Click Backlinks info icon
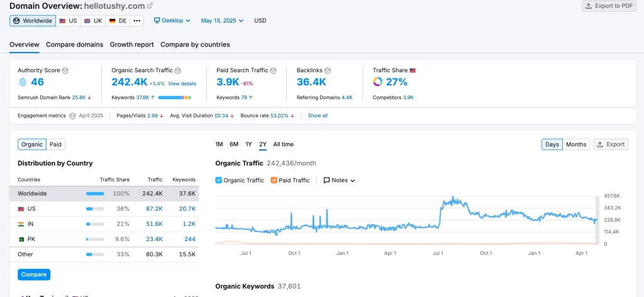This screenshot has height=297, width=644. click(x=328, y=70)
